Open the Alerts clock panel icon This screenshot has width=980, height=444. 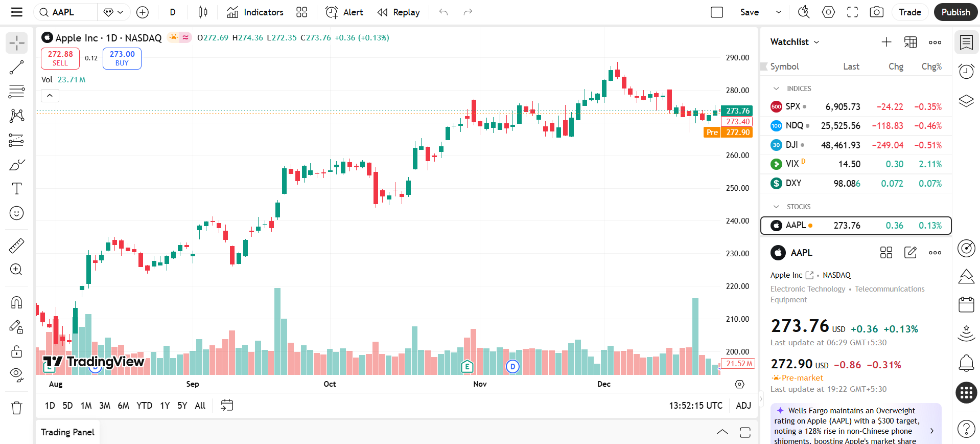click(966, 71)
